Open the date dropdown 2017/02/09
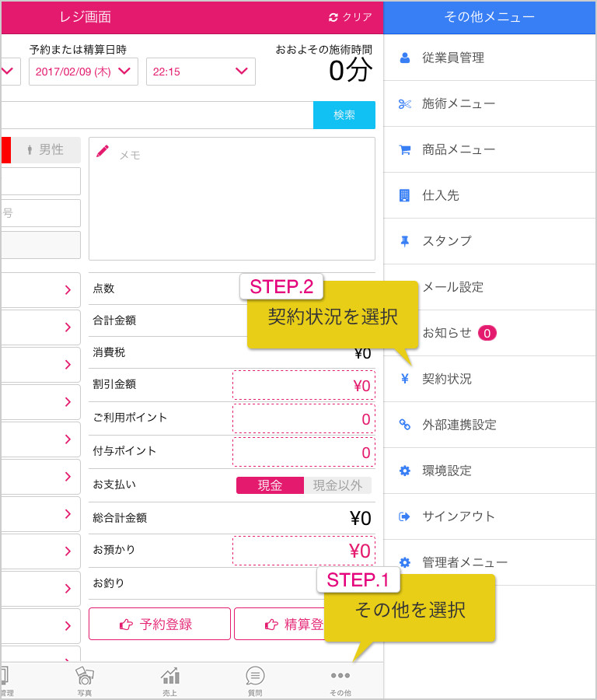Viewport: 597px width, 700px height. click(83, 72)
